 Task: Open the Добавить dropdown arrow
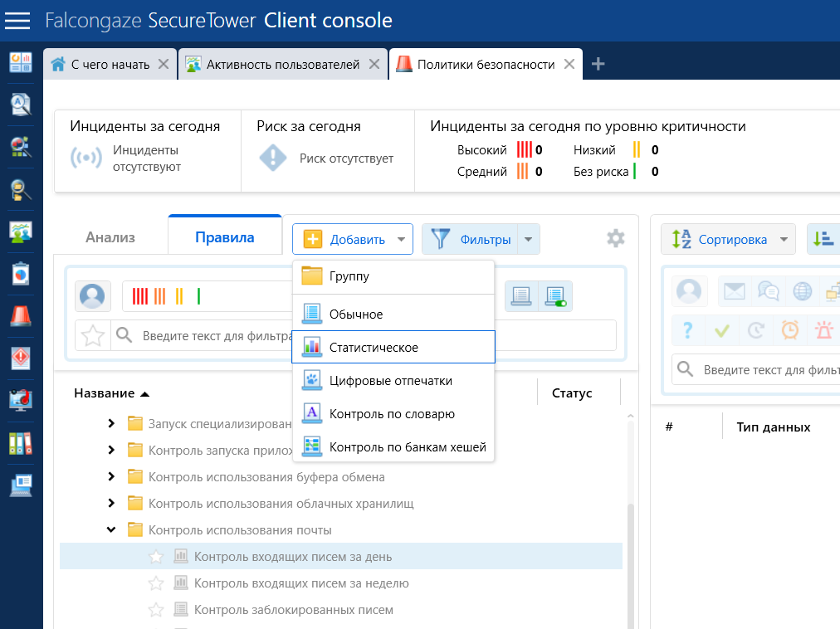(401, 240)
